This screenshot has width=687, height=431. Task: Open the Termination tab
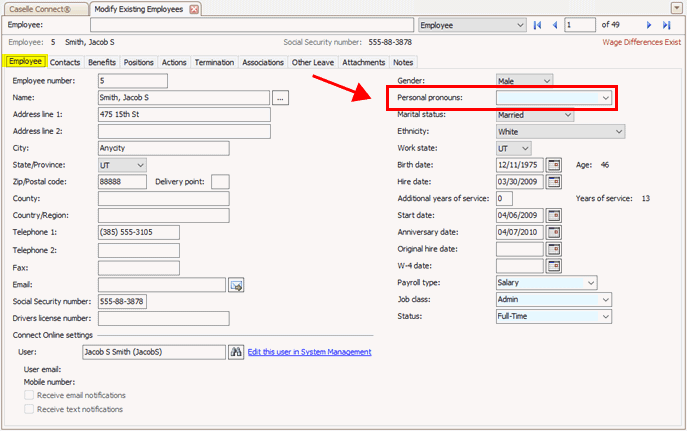[214, 62]
